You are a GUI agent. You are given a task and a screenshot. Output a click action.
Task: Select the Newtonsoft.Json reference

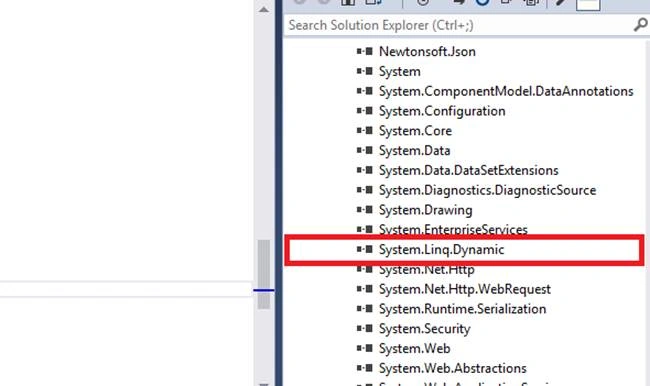tap(427, 51)
